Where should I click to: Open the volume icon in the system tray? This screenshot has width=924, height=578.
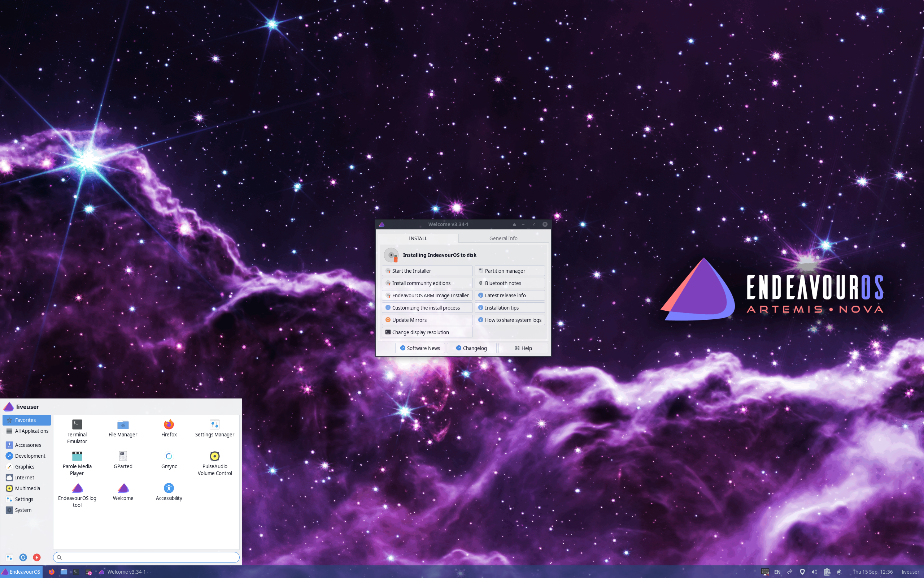coord(814,572)
